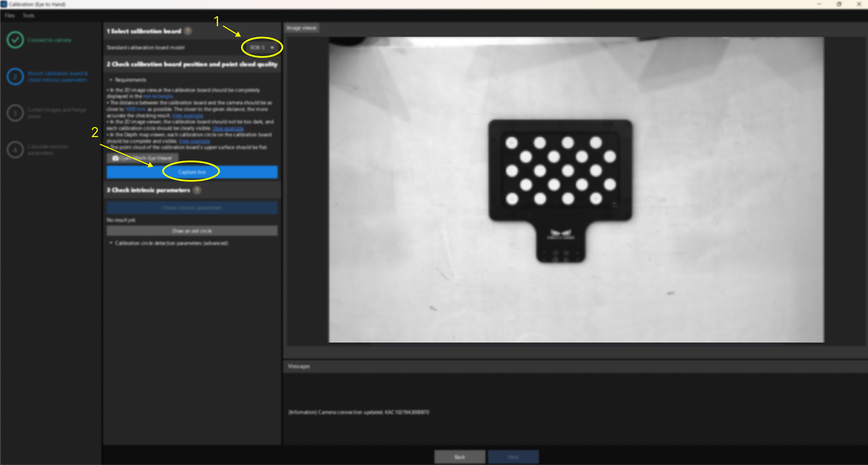Click the camera icon on Open Mech-Eye Viewer
The image size is (868, 465).
click(116, 158)
